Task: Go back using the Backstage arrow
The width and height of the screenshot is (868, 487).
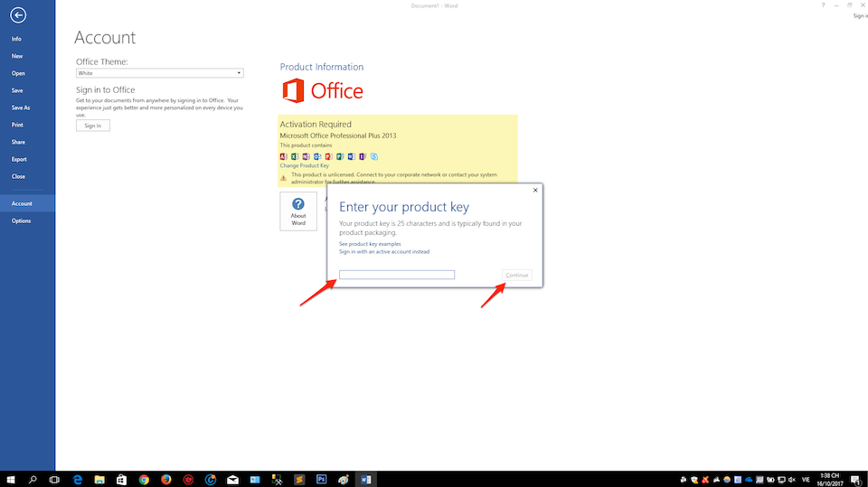Action: click(18, 15)
